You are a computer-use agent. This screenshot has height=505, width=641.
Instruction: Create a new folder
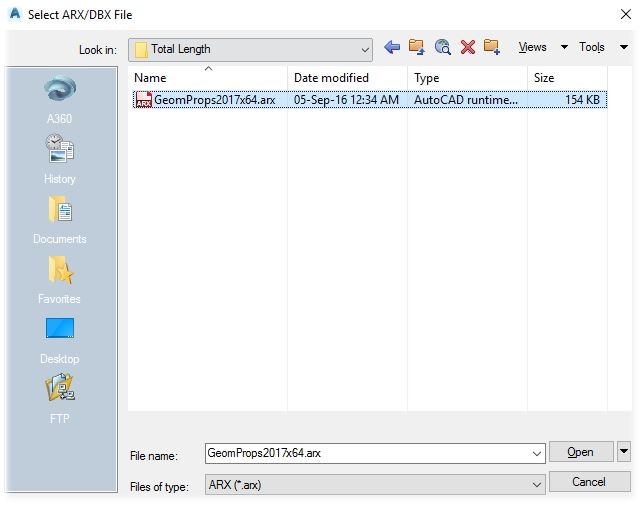tap(492, 47)
